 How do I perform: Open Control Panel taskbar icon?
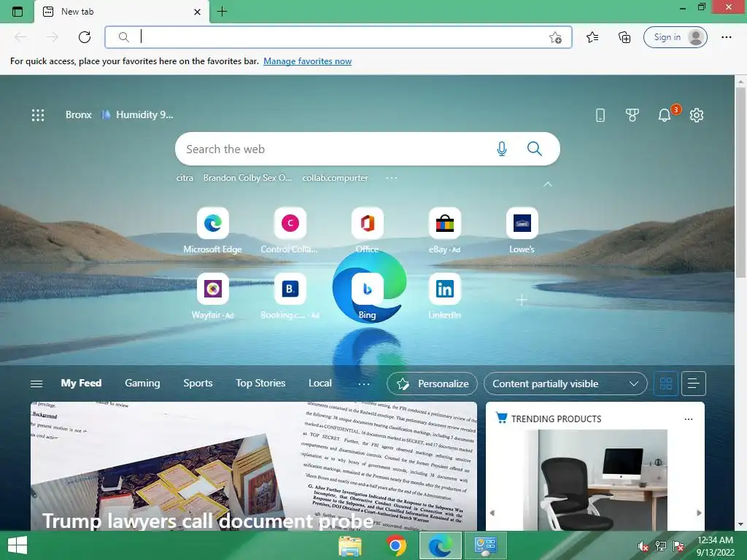tap(485, 545)
